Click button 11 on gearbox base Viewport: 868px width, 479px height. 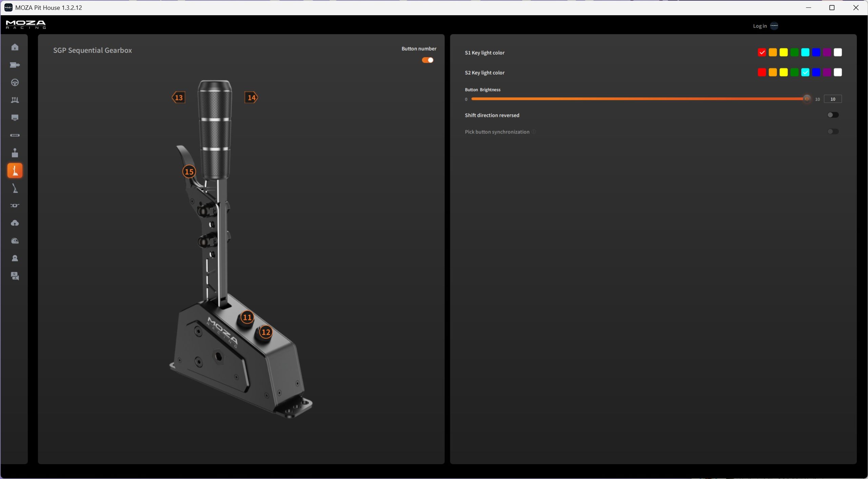(247, 317)
